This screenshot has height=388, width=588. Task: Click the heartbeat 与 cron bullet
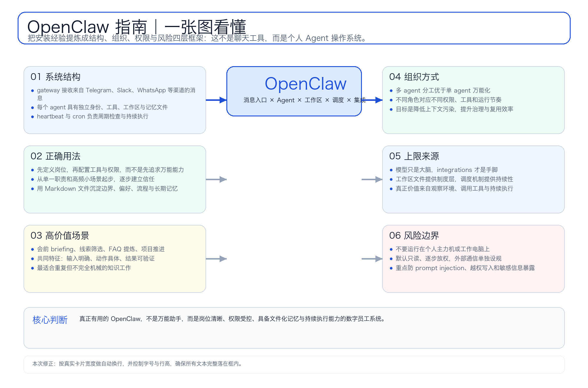[93, 116]
